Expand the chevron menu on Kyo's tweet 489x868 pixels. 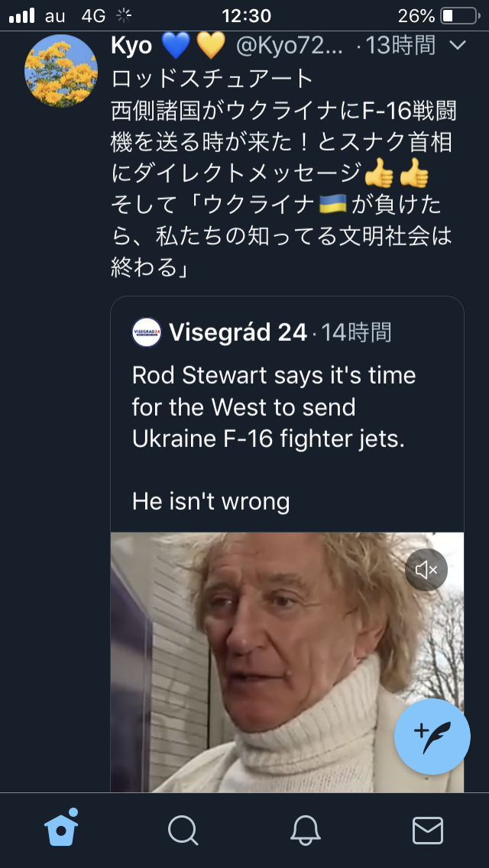click(458, 46)
